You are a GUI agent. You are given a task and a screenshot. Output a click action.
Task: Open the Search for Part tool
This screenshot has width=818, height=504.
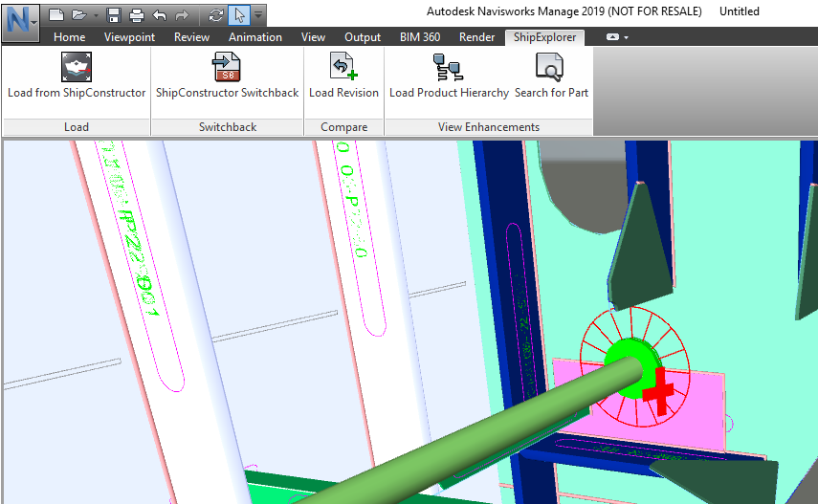point(551,76)
